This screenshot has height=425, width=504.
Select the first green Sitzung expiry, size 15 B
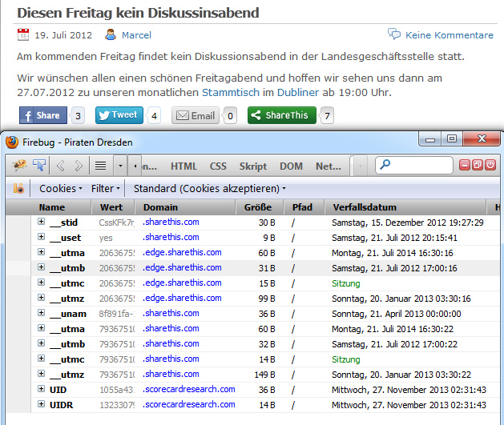[346, 283]
